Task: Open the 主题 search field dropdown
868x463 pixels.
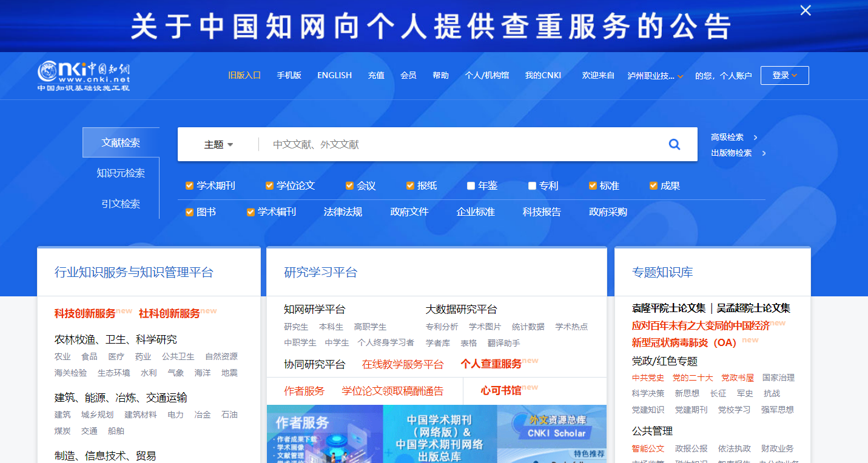Action: click(x=218, y=145)
